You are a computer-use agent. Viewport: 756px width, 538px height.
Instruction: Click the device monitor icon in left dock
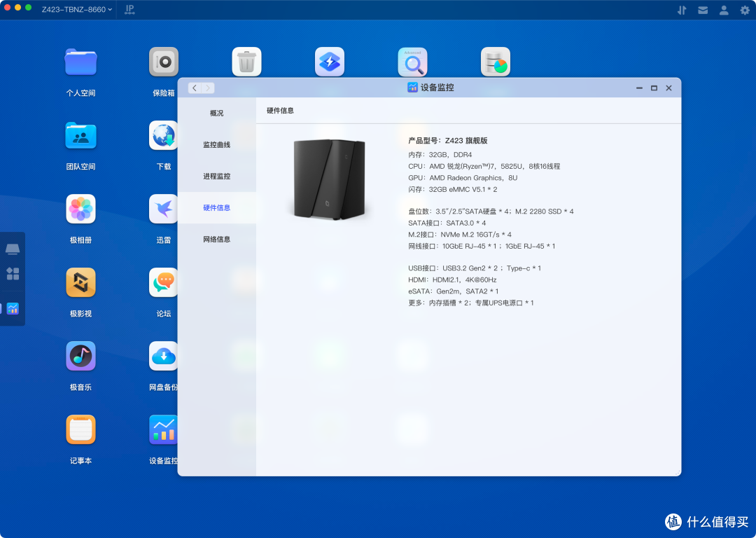(13, 308)
